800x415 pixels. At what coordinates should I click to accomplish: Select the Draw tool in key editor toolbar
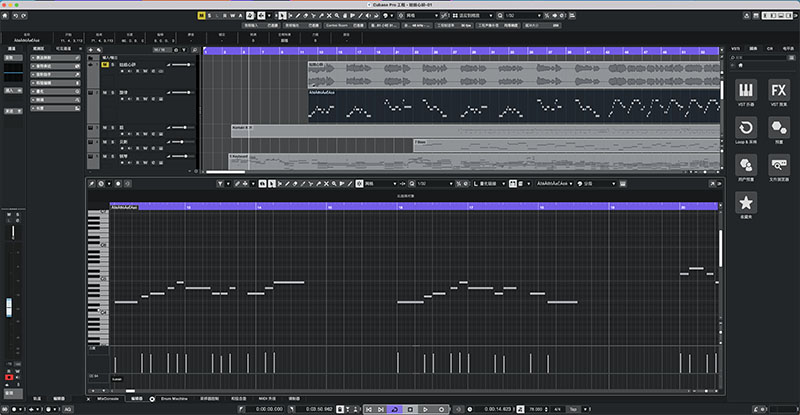pos(288,184)
